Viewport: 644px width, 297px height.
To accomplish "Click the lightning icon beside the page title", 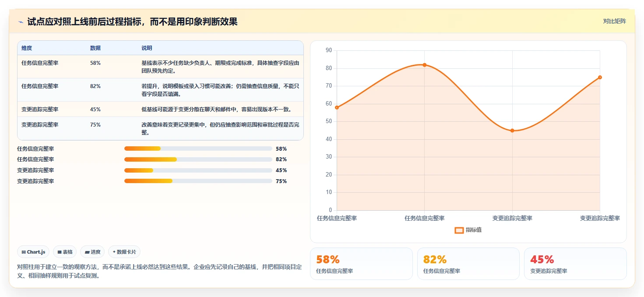I will (x=21, y=22).
